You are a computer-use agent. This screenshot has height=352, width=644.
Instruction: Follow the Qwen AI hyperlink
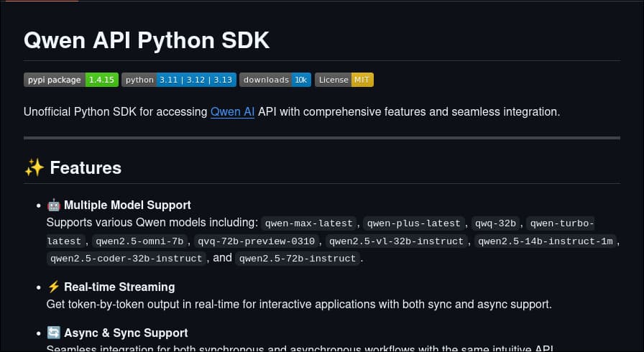[232, 112]
